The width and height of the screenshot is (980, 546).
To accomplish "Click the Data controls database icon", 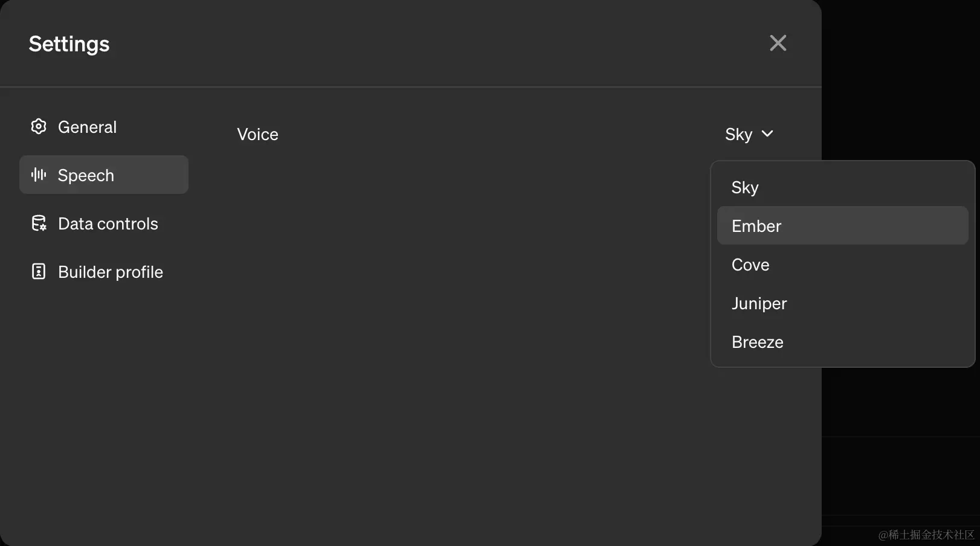I will point(39,223).
